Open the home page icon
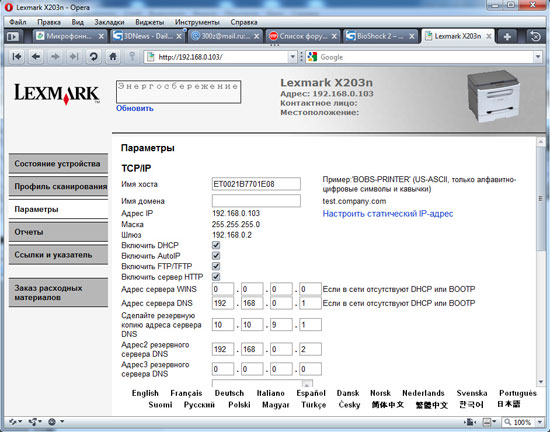This screenshot has width=550, height=432. [113, 56]
